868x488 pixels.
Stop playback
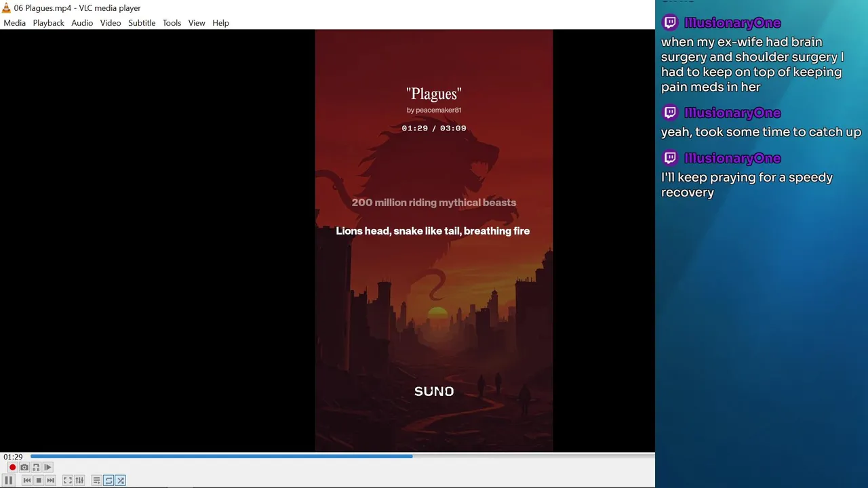[39, 481]
